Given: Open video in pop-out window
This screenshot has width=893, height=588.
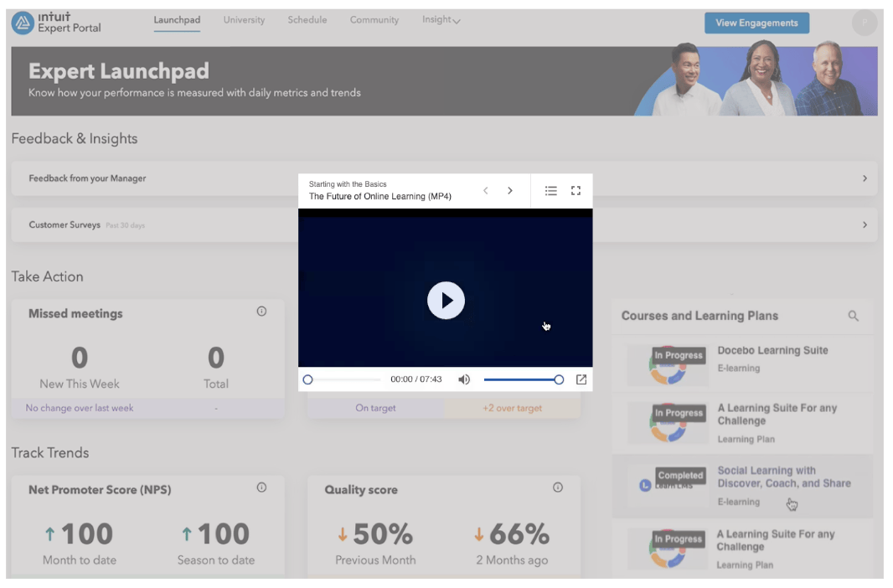Looking at the screenshot, I should point(581,379).
